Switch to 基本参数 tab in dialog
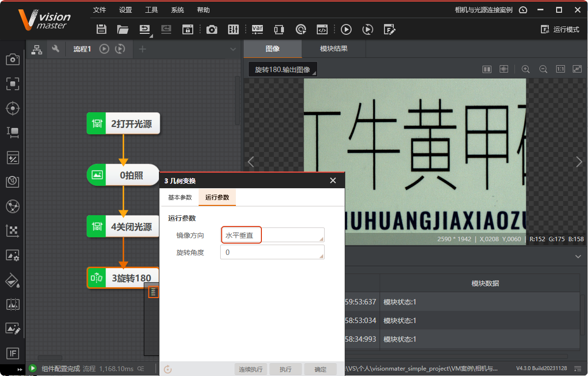The width and height of the screenshot is (588, 376). 180,197
